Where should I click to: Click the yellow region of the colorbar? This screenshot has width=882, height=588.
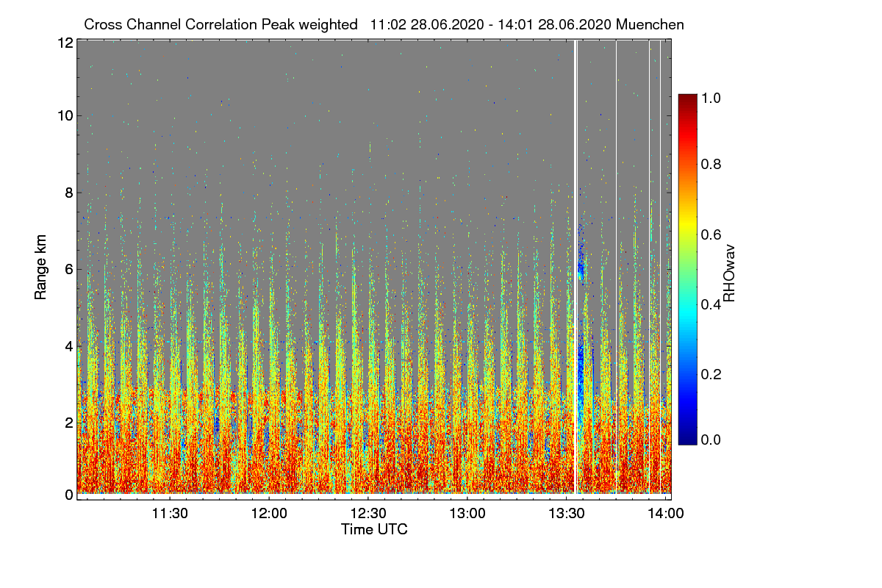coord(687,220)
